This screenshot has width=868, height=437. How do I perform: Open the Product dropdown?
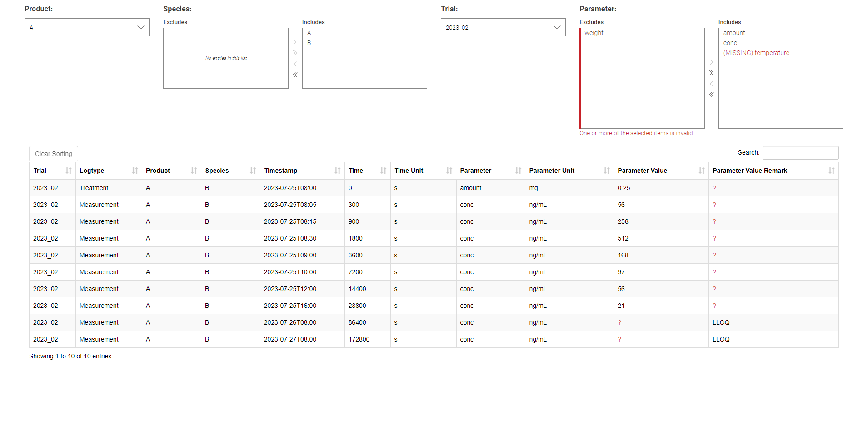click(x=87, y=27)
